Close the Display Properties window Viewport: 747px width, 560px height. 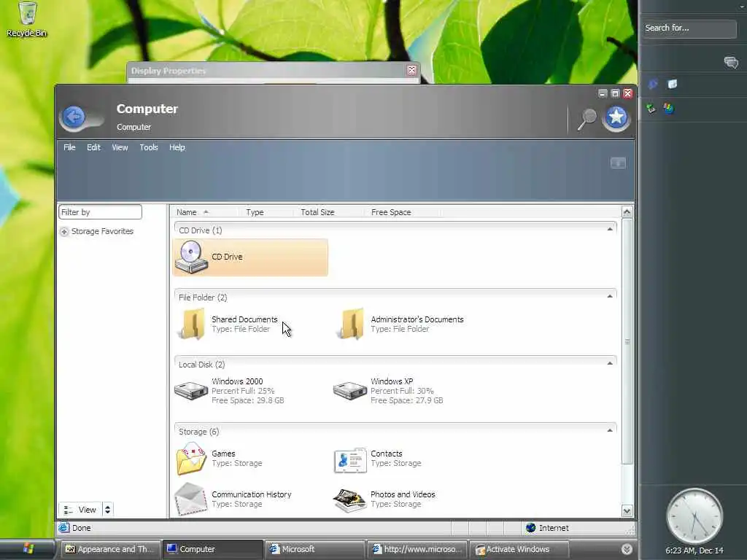coord(411,71)
